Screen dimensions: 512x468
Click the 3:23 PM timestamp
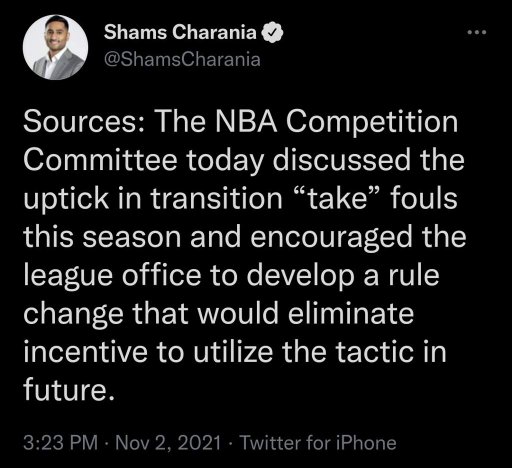point(61,443)
